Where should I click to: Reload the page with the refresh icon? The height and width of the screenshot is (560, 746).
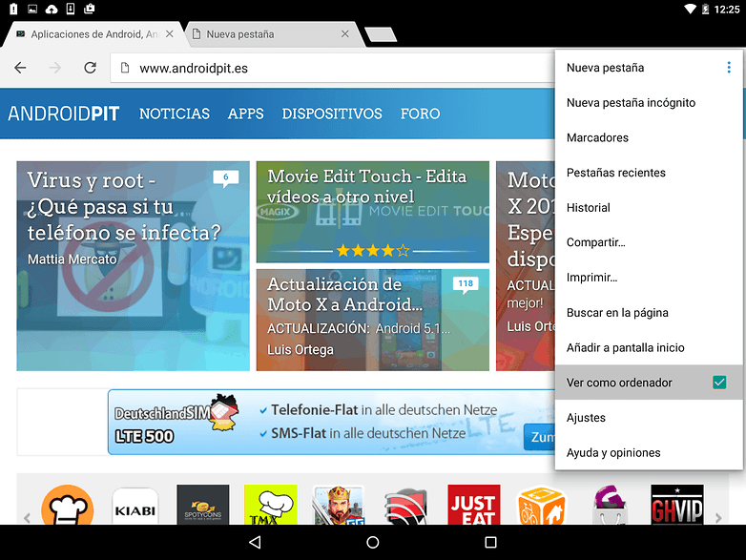coord(90,68)
